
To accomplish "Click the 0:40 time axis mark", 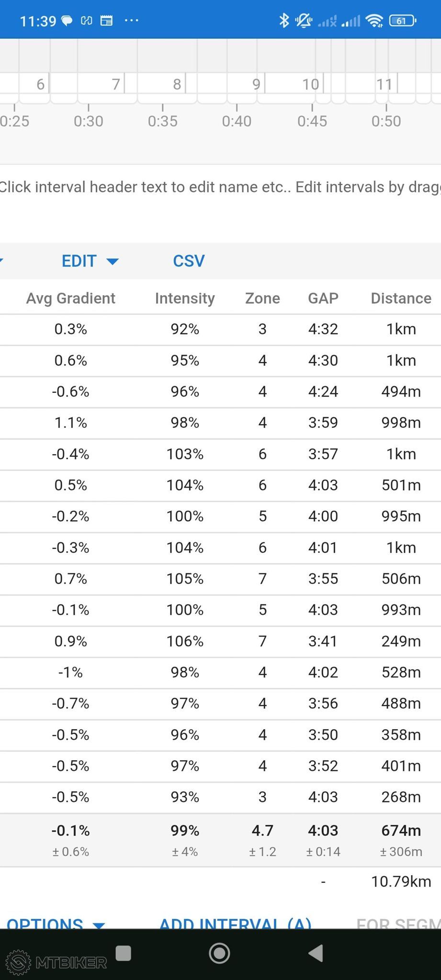I will pos(237,121).
